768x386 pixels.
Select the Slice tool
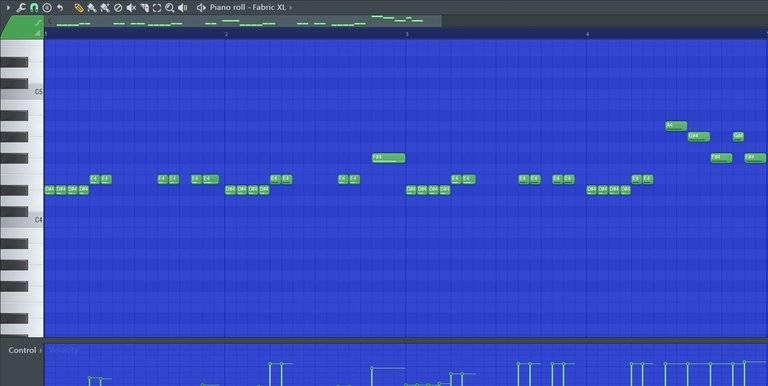[x=144, y=7]
